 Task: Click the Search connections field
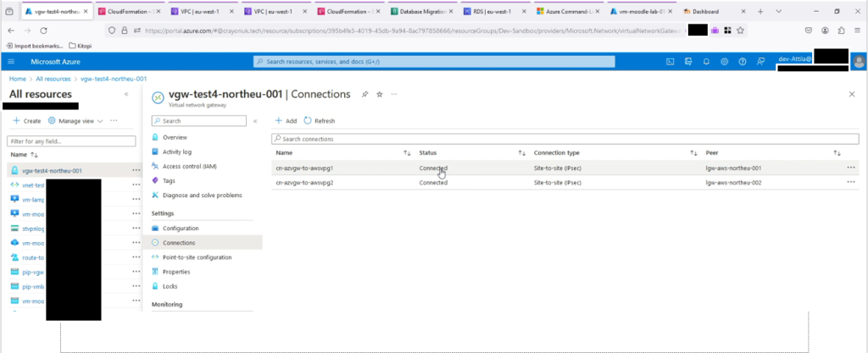pyautogui.click(x=564, y=139)
